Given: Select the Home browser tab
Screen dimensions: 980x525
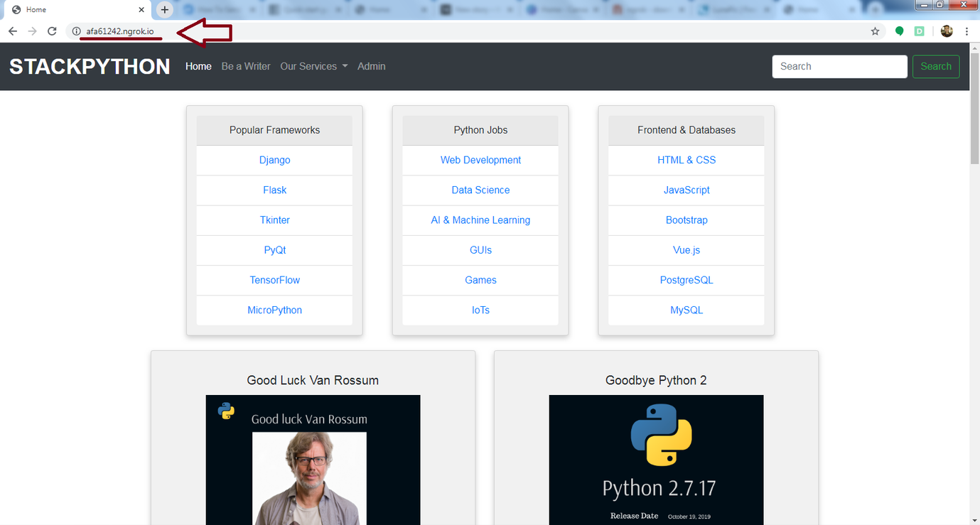Looking at the screenshot, I should (77, 10).
